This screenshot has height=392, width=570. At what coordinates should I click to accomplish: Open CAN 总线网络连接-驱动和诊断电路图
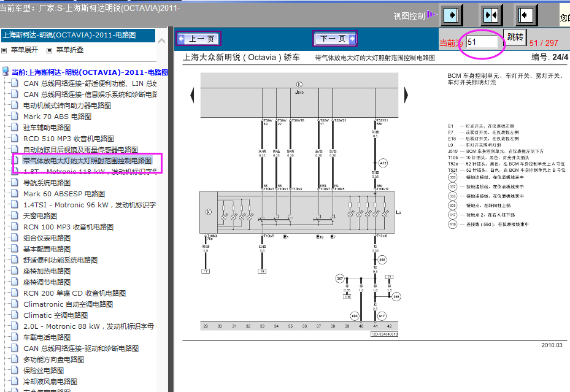[81, 348]
